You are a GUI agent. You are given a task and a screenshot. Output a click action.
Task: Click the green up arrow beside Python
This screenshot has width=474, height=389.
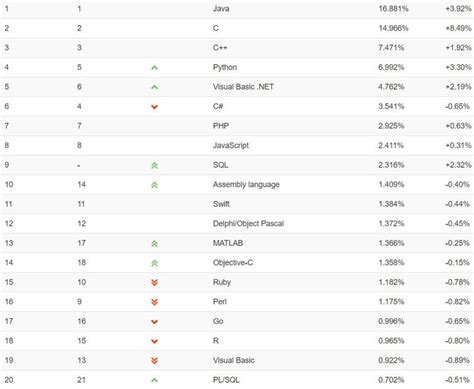[154, 68]
